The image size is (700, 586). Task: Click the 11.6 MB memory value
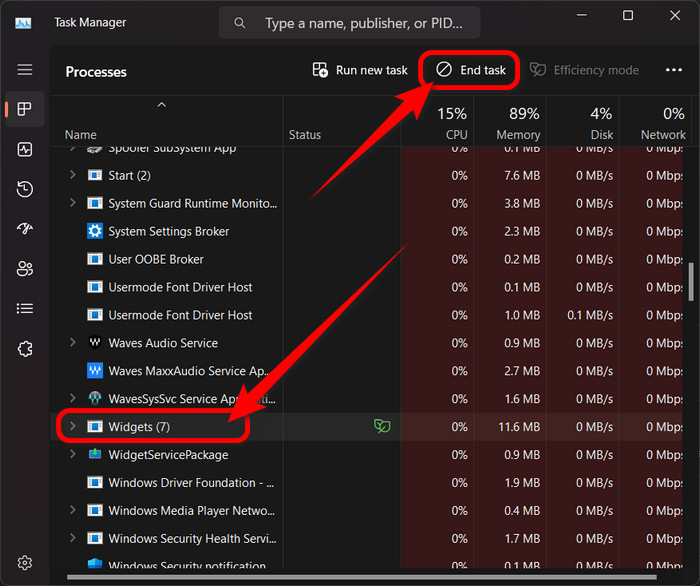519,427
